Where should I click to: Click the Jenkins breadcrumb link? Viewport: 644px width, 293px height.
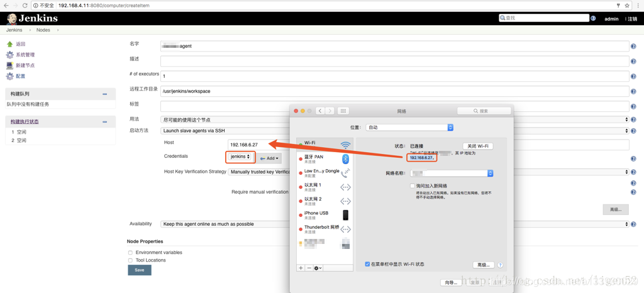coord(14,30)
